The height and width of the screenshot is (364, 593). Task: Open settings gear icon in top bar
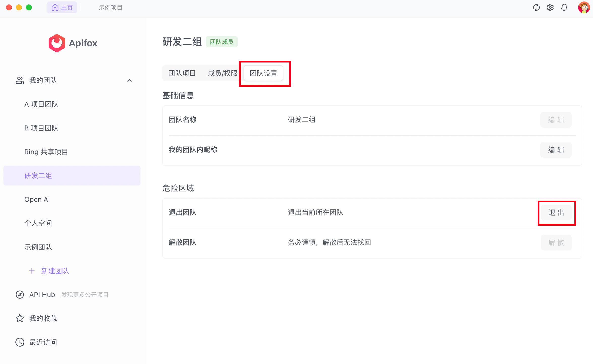pos(550,8)
